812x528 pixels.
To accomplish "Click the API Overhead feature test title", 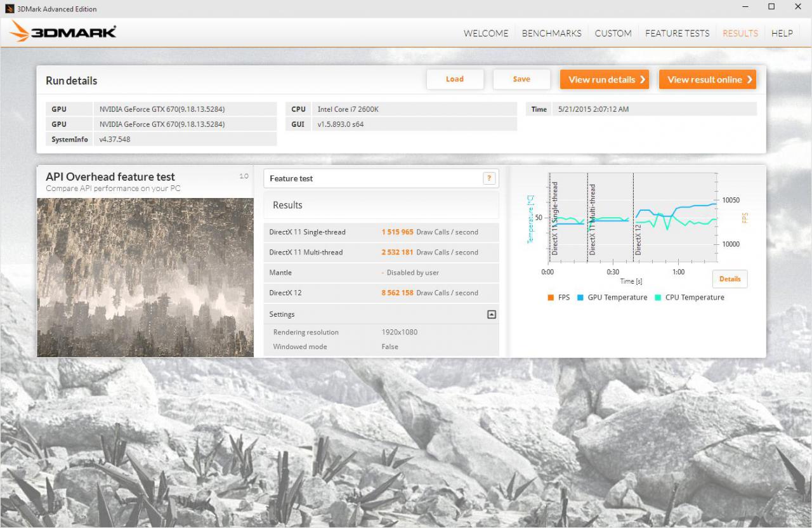I will click(110, 177).
